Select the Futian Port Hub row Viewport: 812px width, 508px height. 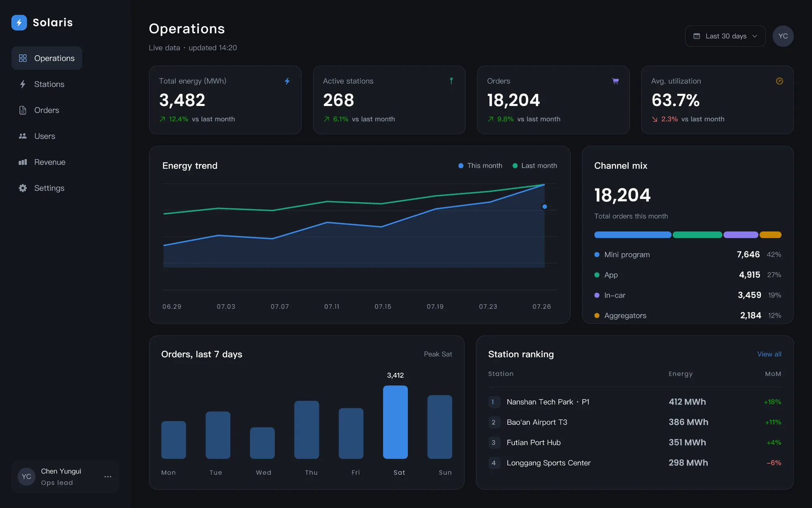tap(635, 443)
